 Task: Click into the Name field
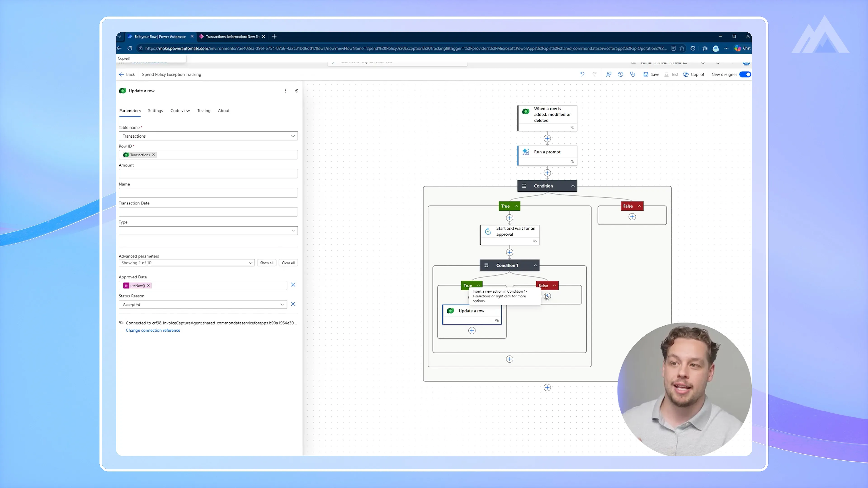[208, 193]
